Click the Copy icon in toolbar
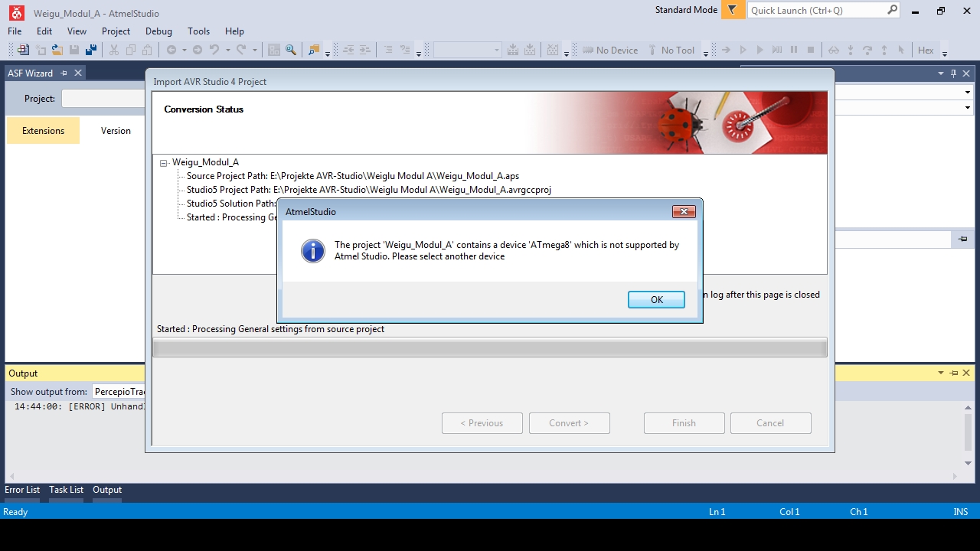This screenshot has width=980, height=551. [x=131, y=50]
